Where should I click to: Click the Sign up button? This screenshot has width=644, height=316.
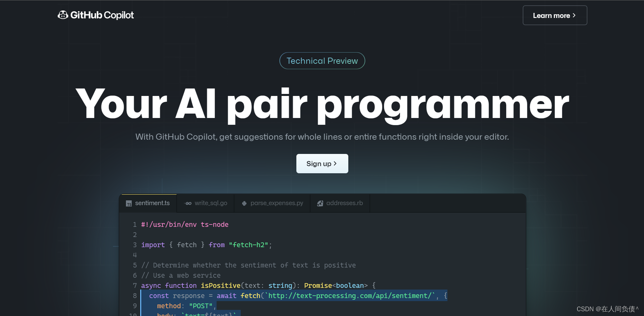pos(322,163)
